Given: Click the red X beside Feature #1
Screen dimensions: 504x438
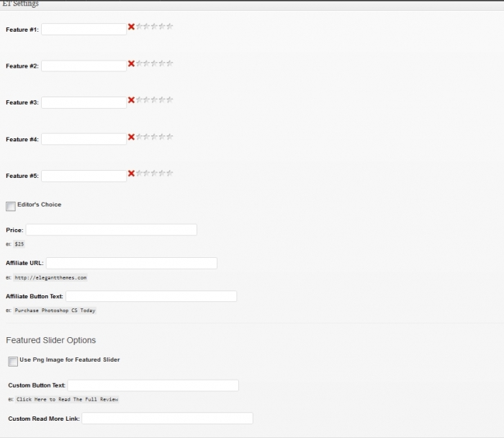Looking at the screenshot, I should [x=131, y=27].
